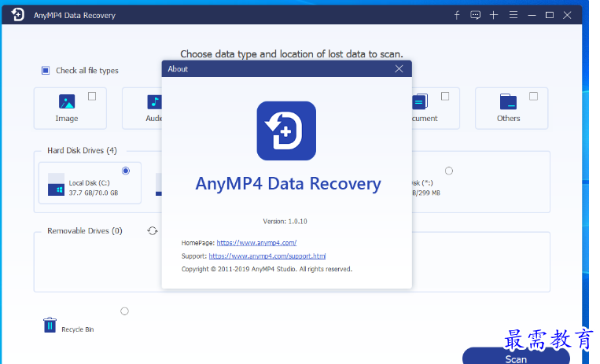Open the feedback chat icon

(475, 15)
